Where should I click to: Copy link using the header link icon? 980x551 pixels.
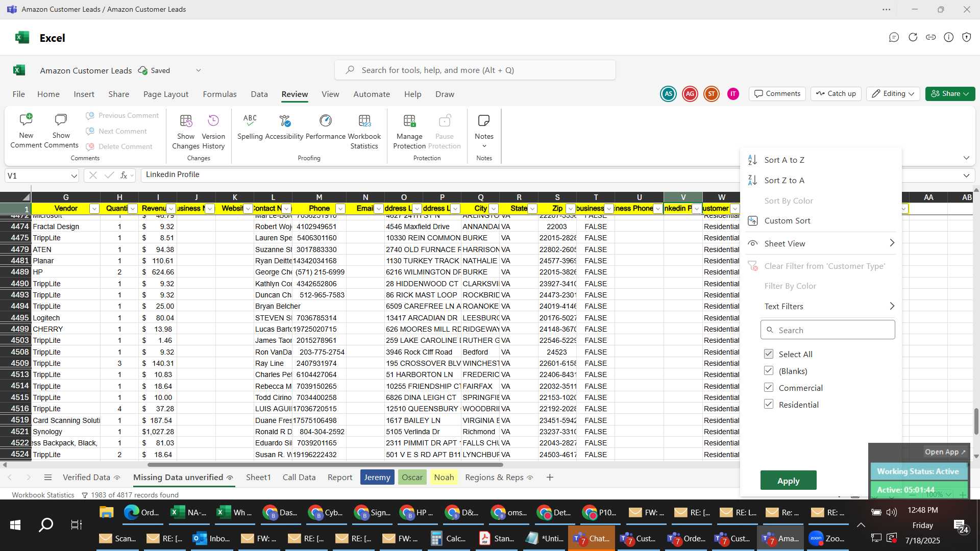pos(930,37)
